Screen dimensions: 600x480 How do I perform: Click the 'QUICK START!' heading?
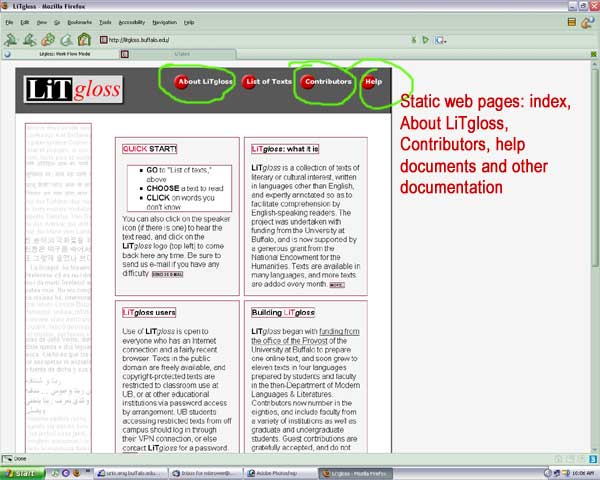click(x=150, y=149)
